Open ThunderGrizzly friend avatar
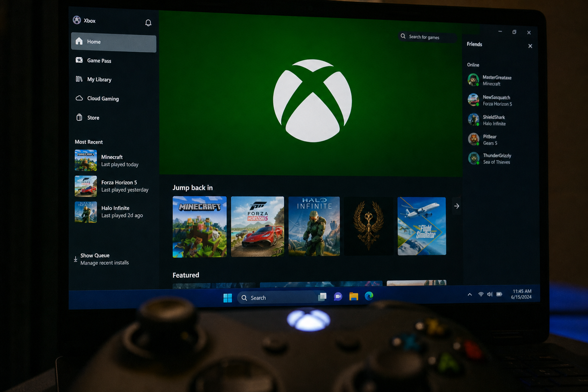588x392 pixels. (474, 158)
